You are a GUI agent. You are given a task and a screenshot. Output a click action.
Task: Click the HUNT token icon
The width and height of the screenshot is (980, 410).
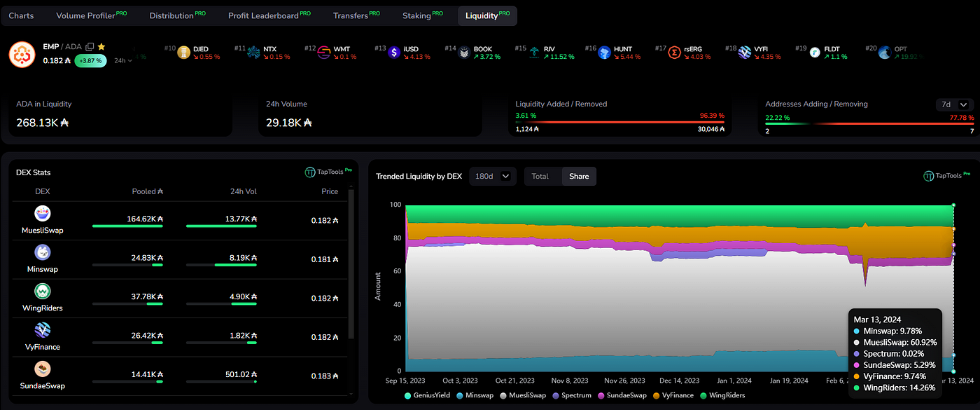tap(604, 53)
